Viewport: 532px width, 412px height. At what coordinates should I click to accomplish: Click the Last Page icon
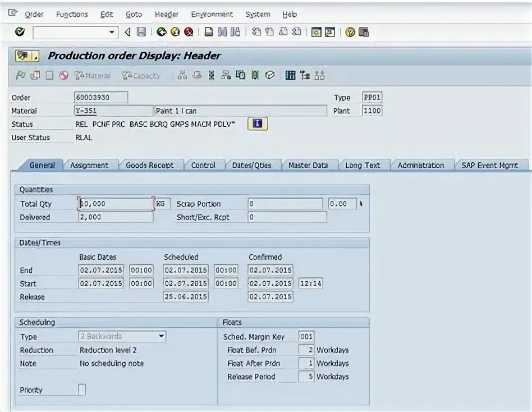pos(296,32)
